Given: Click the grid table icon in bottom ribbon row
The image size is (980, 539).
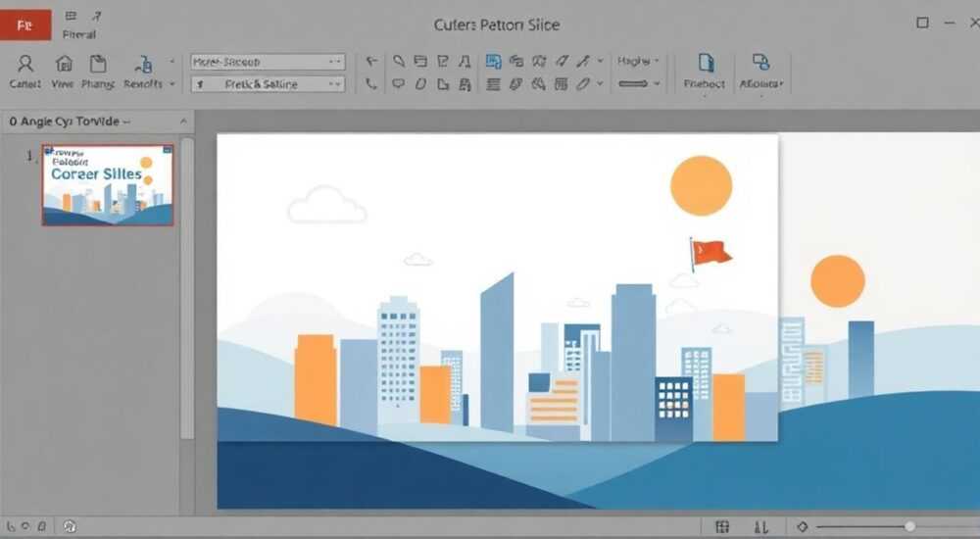Looking at the screenshot, I should click(562, 83).
